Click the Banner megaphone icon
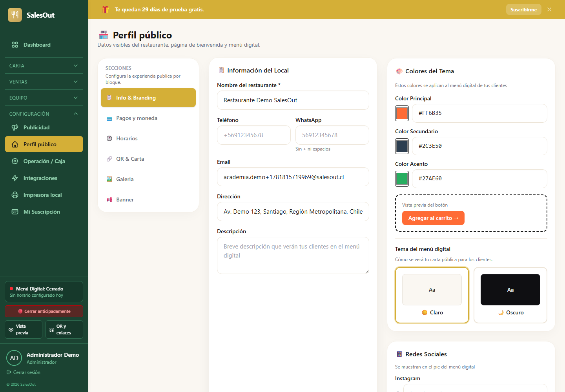Screen dimensions: 565x392 point(109,200)
